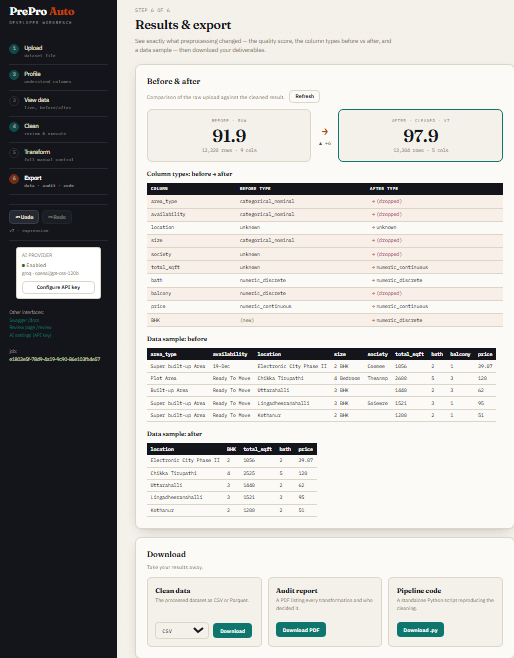Click the 'BHK' row in column types
Viewport: 514px width, 658px height.
[x=325, y=320]
